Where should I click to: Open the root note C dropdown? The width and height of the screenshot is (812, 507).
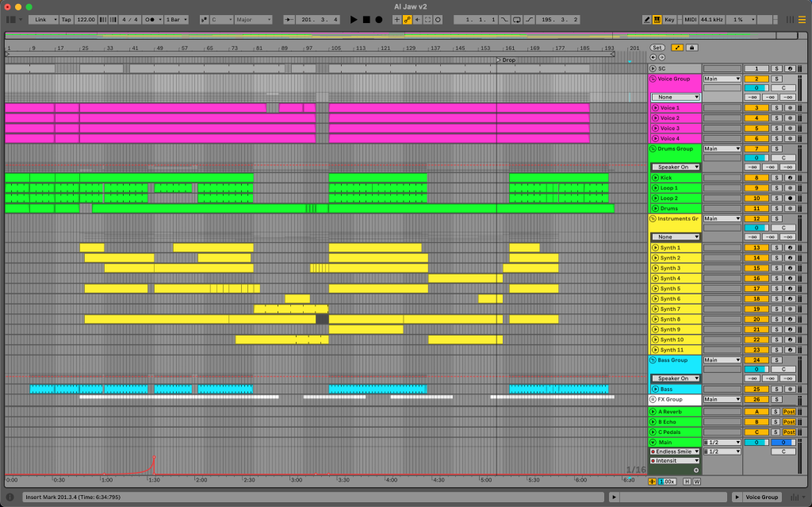coord(222,20)
